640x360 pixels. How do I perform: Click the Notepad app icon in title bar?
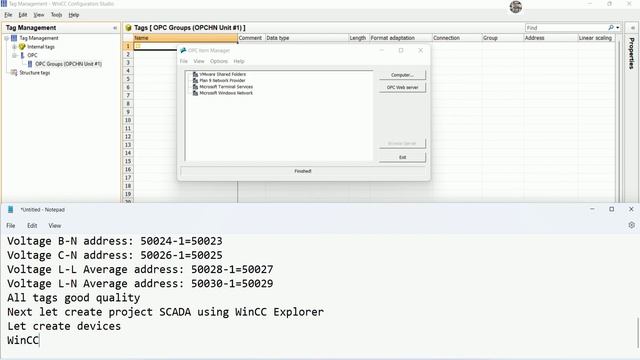click(x=11, y=209)
